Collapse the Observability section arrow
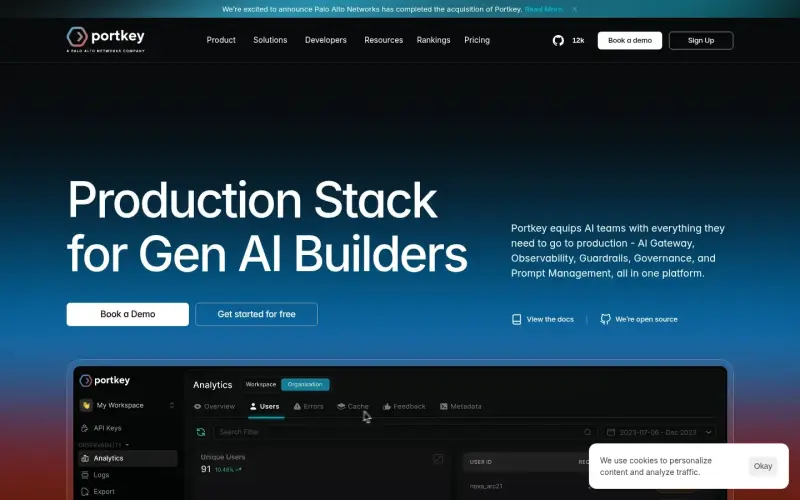Screen dimensions: 800x500 127,445
